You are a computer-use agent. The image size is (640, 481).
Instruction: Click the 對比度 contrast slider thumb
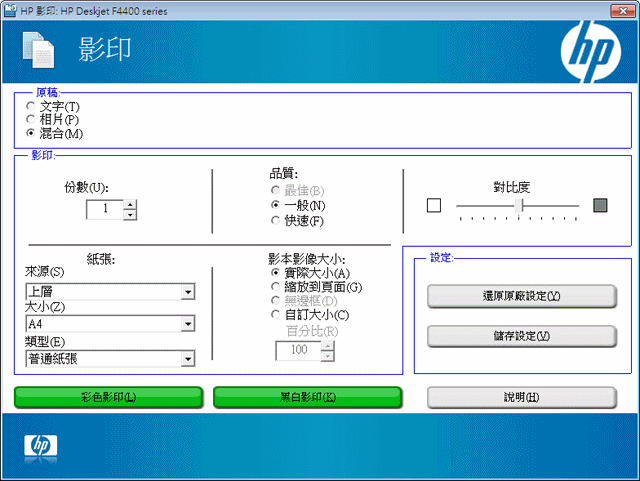(519, 205)
